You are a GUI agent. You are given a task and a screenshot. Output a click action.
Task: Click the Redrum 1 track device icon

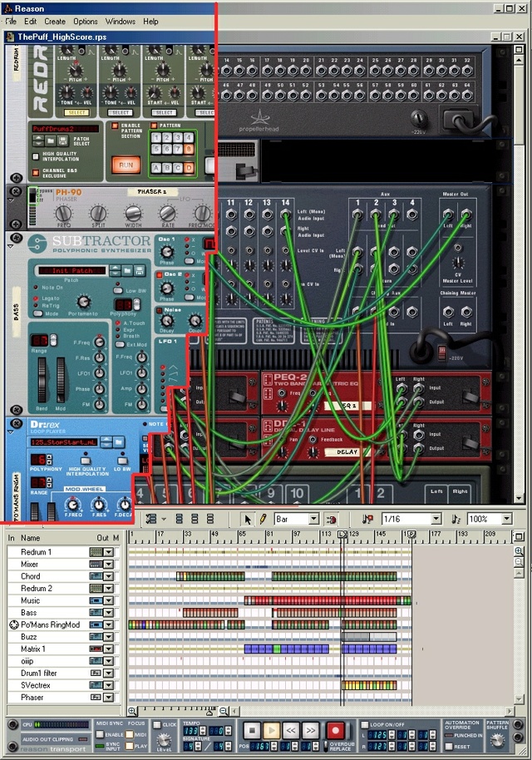click(96, 552)
